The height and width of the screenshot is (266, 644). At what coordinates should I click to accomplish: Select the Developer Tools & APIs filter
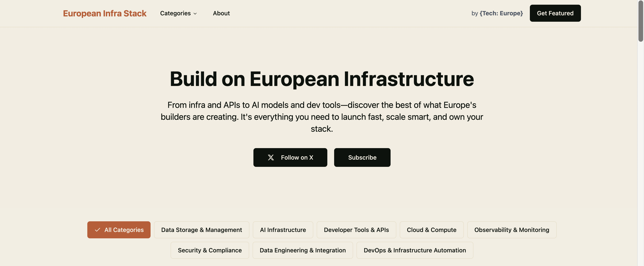(356, 230)
